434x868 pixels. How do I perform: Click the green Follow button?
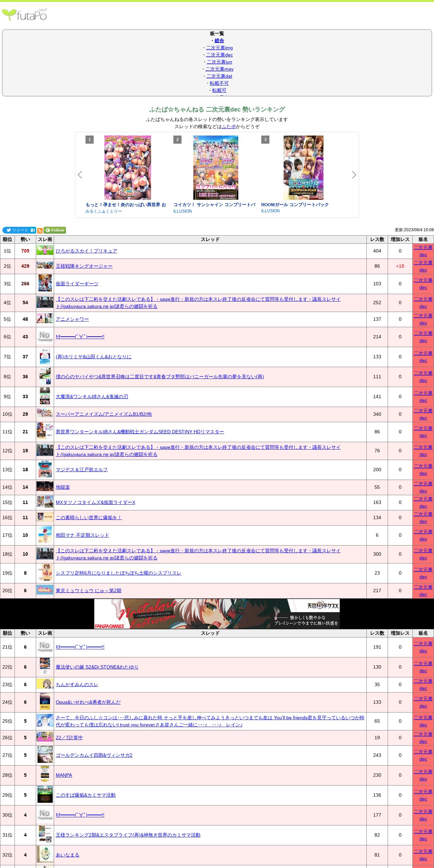pyautogui.click(x=55, y=230)
